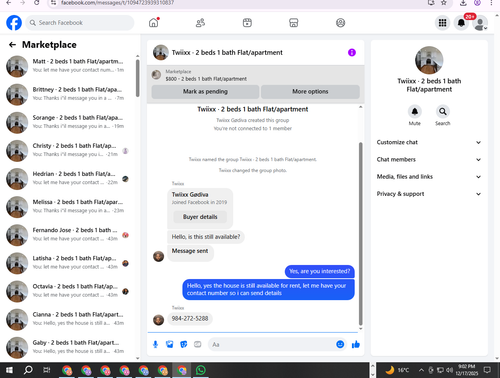Mute this chat with bell icon

coord(415,111)
